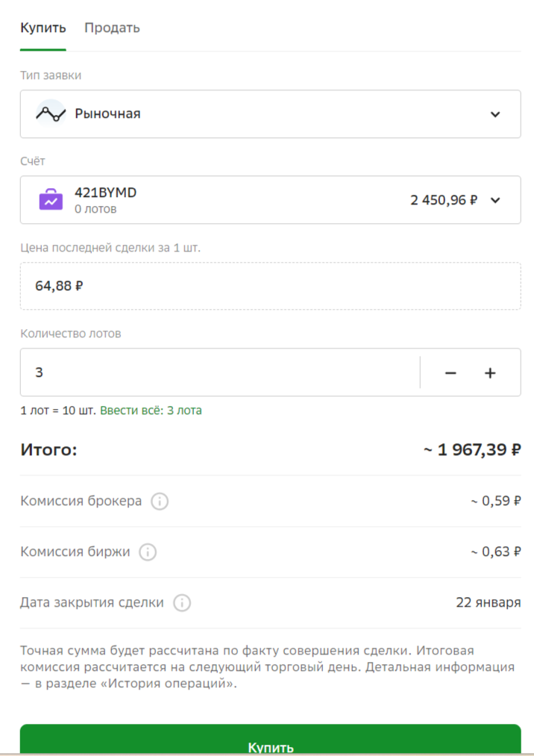Select the Купить tab
Viewport: 534px width, 756px height.
pyautogui.click(x=43, y=28)
